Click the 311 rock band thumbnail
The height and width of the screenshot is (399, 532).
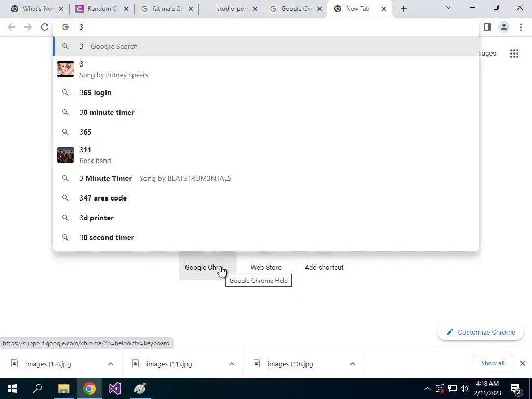(65, 155)
